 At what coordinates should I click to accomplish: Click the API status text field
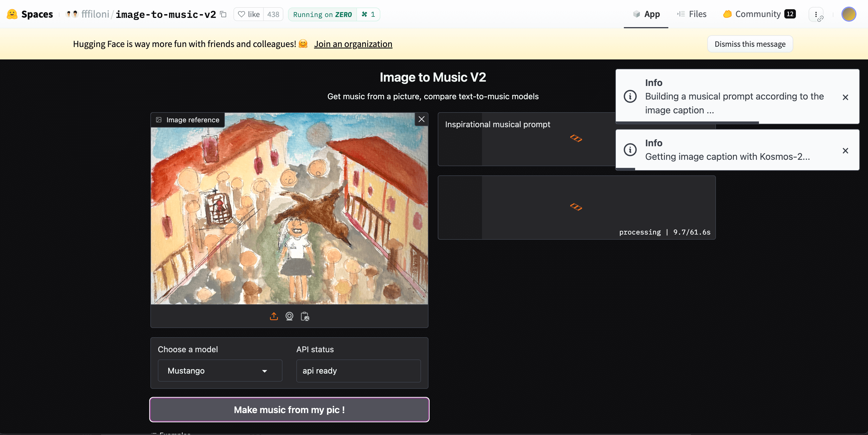pyautogui.click(x=358, y=371)
